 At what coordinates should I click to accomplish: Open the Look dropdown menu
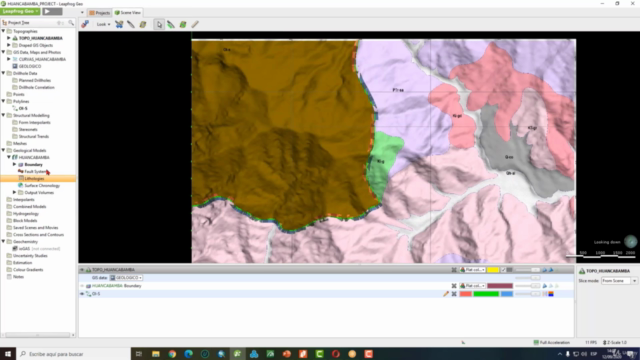tap(103, 24)
